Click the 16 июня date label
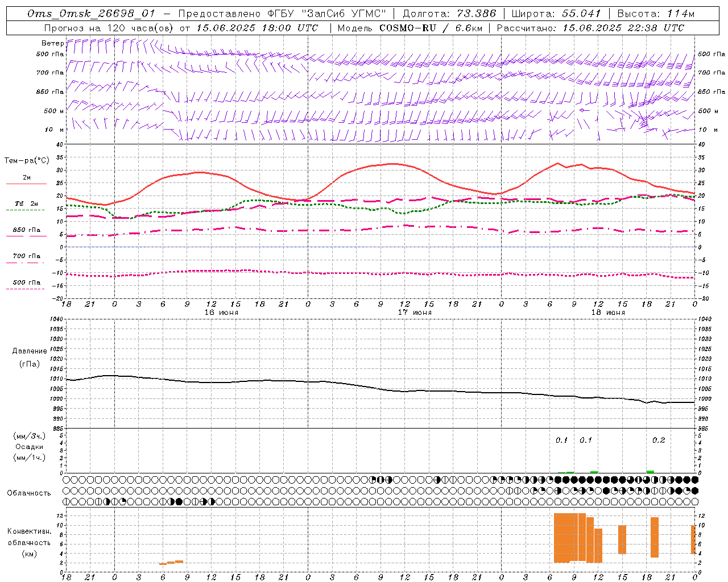The height and width of the screenshot is (582, 728). tap(221, 313)
